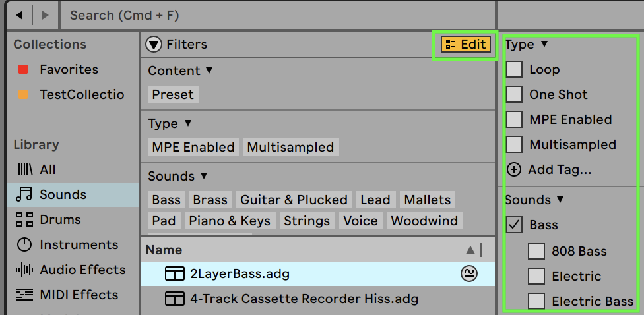
Task: Open the Audio Effects library category
Action: (x=82, y=270)
